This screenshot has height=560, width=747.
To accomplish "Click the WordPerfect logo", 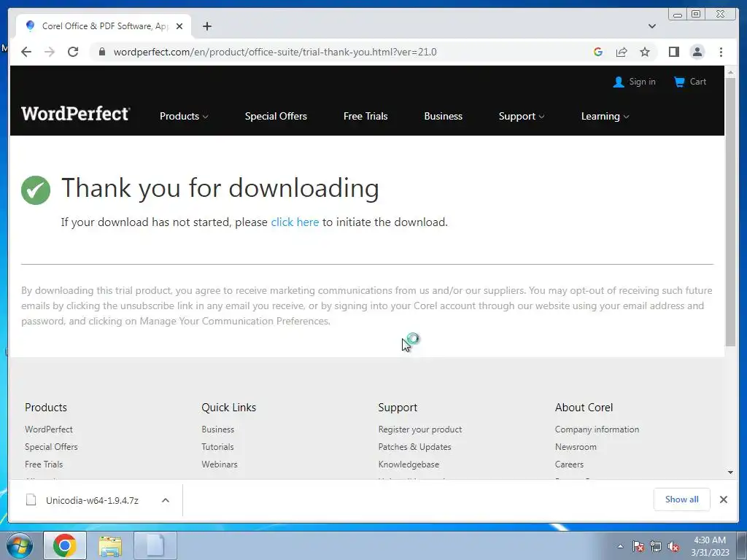I will point(75,114).
